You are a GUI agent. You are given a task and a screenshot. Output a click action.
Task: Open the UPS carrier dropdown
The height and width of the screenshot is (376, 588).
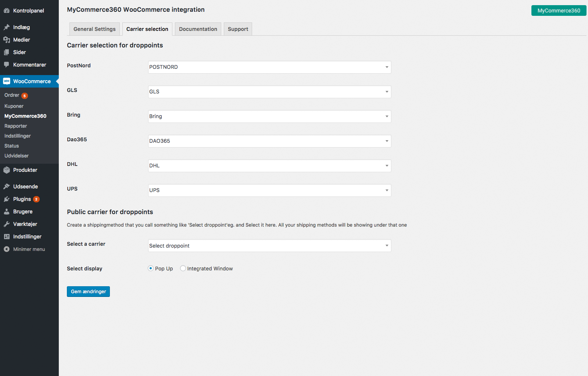pyautogui.click(x=269, y=190)
